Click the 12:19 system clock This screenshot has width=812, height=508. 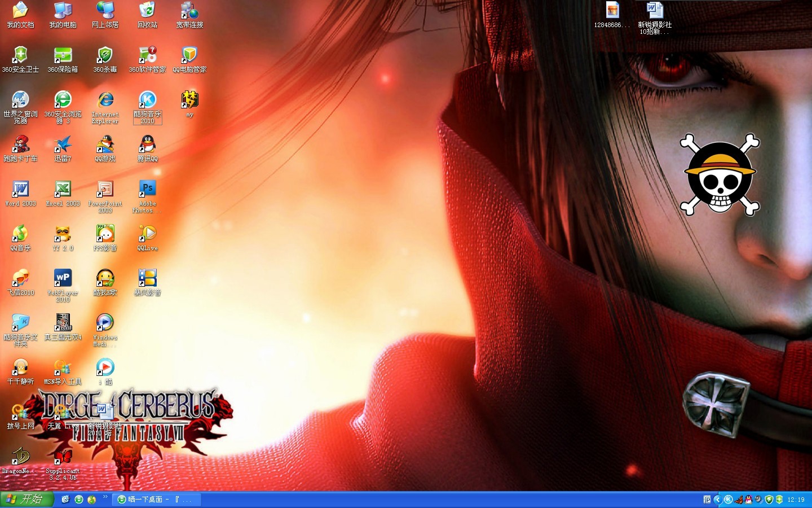click(x=796, y=500)
